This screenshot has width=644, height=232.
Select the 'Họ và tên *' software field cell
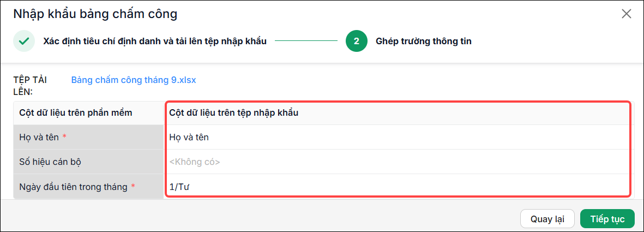(88, 138)
